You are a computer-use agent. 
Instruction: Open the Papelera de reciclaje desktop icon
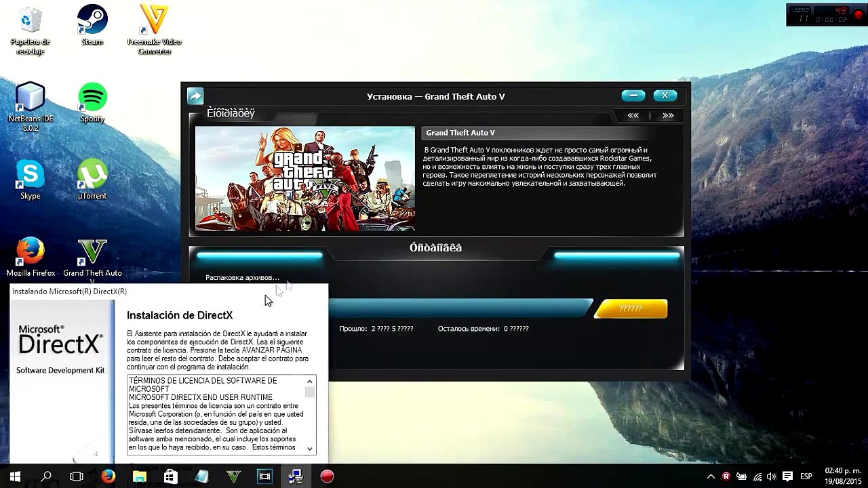coord(31,30)
